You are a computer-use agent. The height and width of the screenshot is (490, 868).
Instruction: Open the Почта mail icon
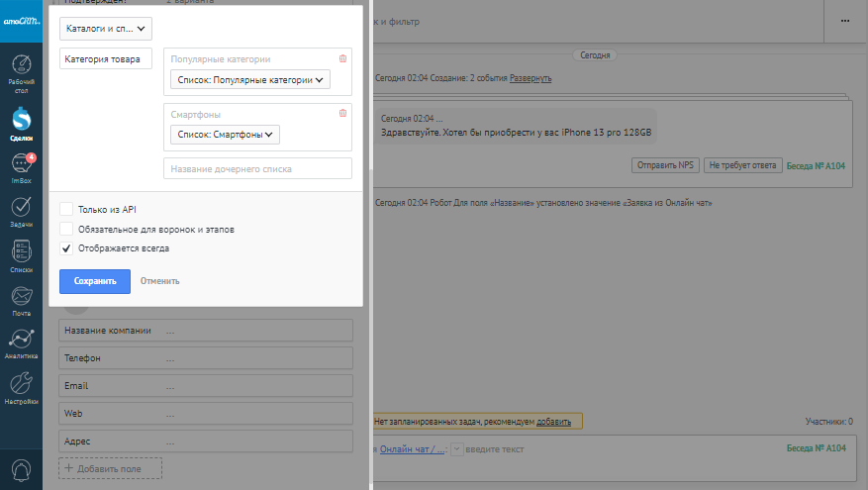[21, 299]
